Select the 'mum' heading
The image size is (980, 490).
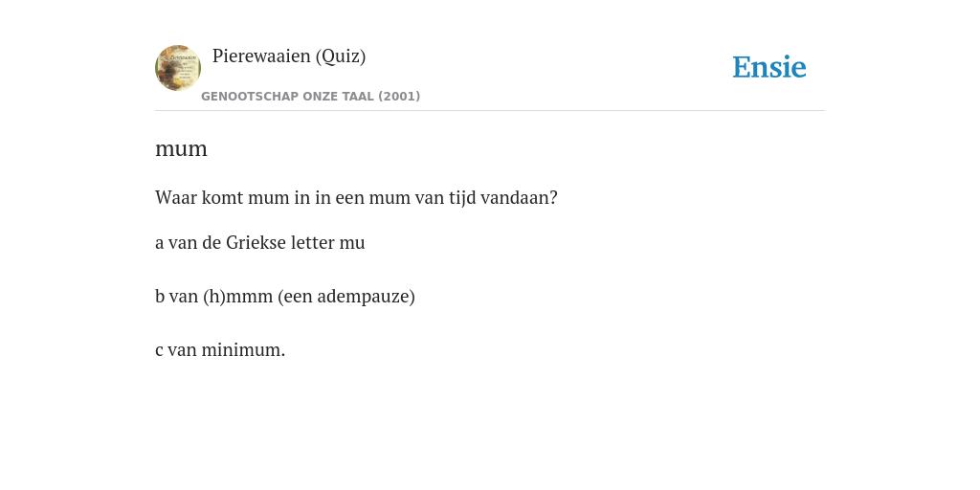pyautogui.click(x=181, y=149)
